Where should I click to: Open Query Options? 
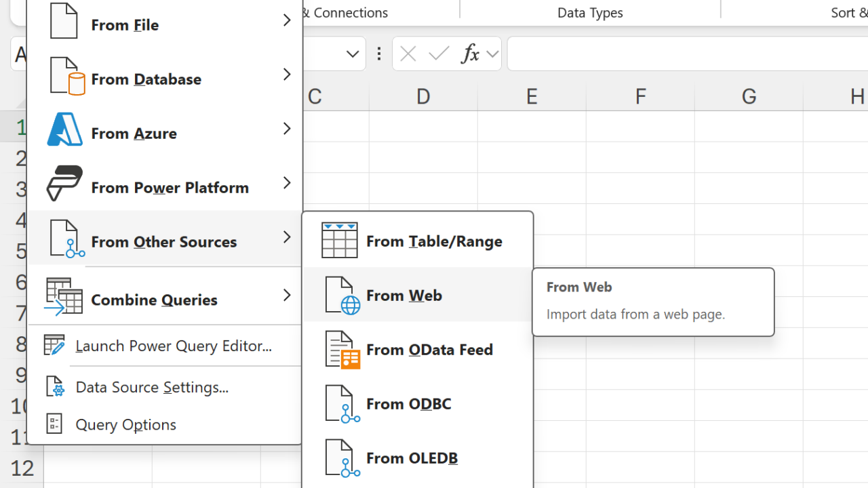click(125, 425)
